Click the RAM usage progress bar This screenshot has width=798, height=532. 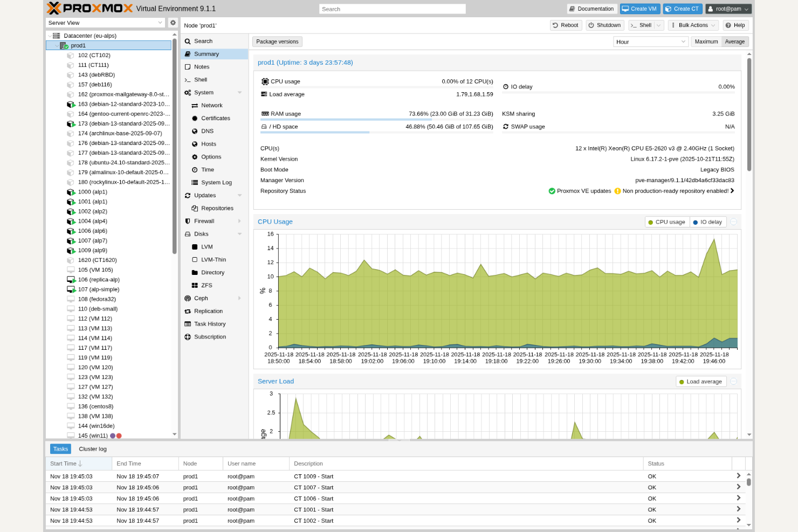[x=377, y=120]
